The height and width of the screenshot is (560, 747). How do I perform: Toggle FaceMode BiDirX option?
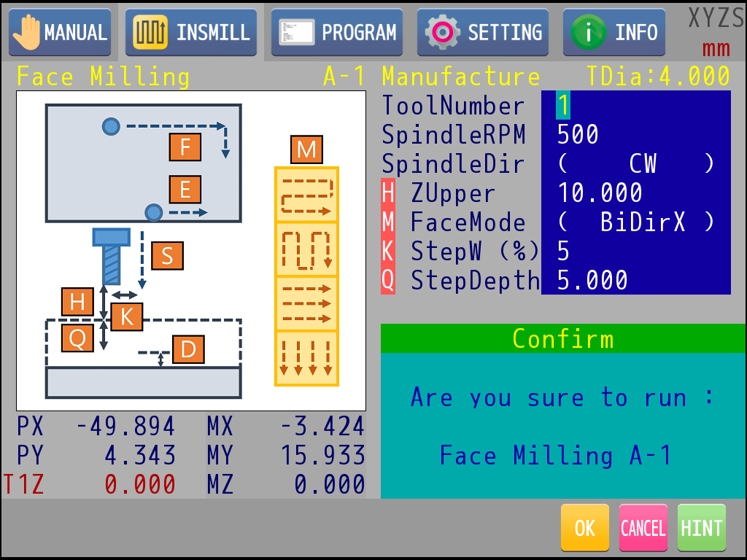coord(635,222)
